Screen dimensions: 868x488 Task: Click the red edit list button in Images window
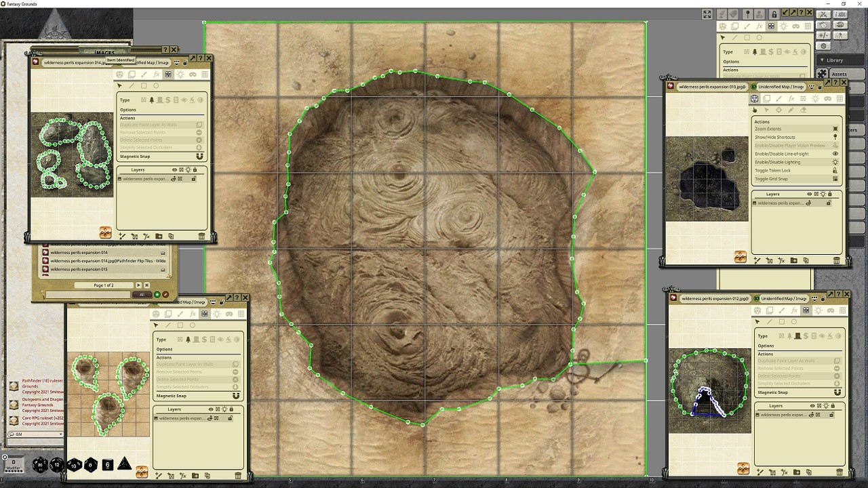[165, 295]
